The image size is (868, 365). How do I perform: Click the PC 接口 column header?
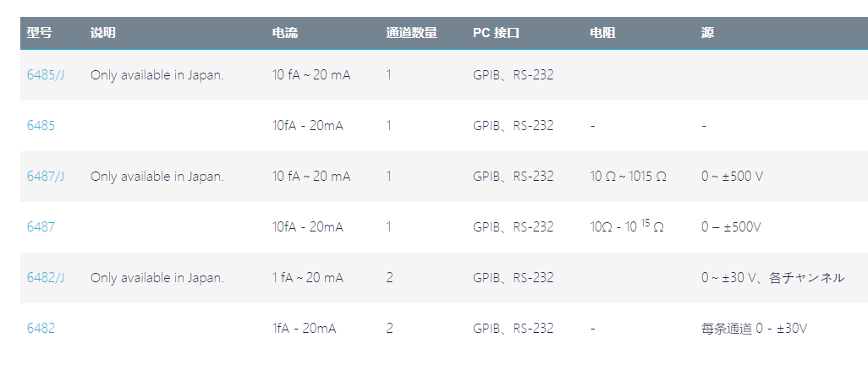click(496, 33)
